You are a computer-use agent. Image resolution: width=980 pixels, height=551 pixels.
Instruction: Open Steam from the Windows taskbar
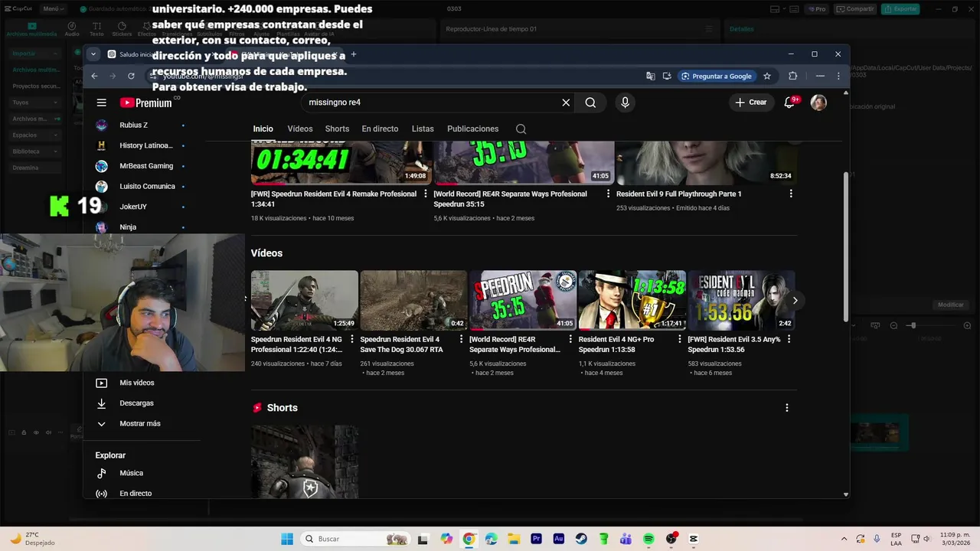tap(581, 539)
